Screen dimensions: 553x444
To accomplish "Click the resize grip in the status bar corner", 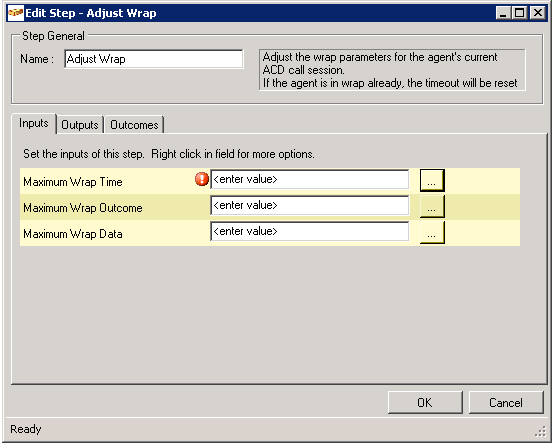I will click(540, 432).
